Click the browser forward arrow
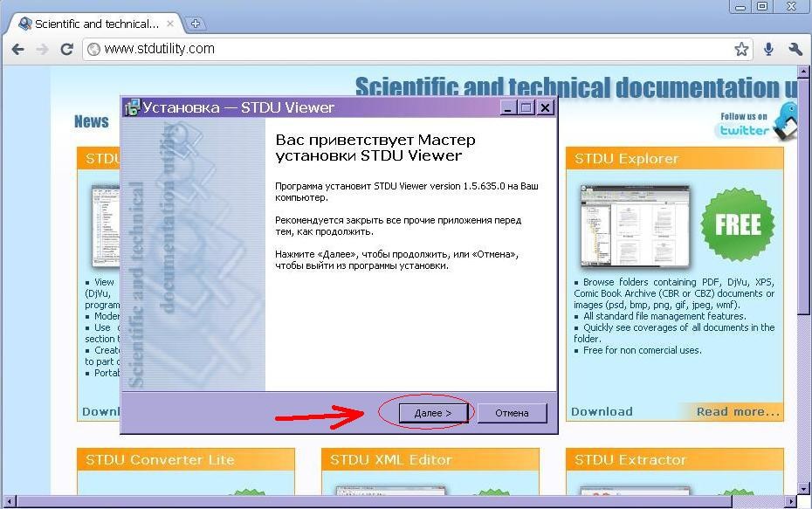The image size is (812, 509). coord(43,49)
